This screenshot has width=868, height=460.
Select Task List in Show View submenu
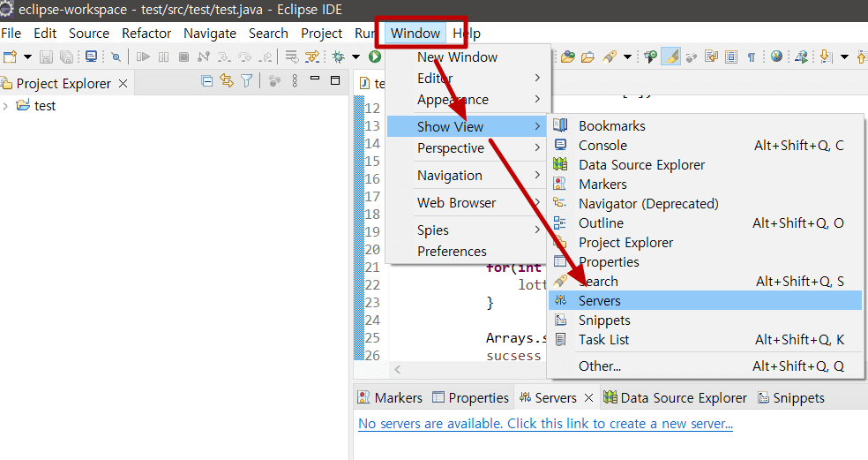[x=706, y=340]
